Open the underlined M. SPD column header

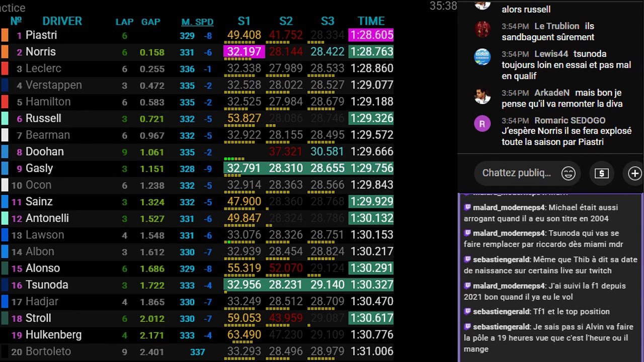click(x=197, y=22)
